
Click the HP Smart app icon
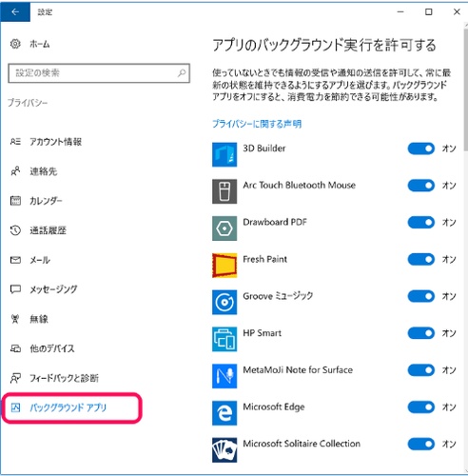pyautogui.click(x=224, y=339)
